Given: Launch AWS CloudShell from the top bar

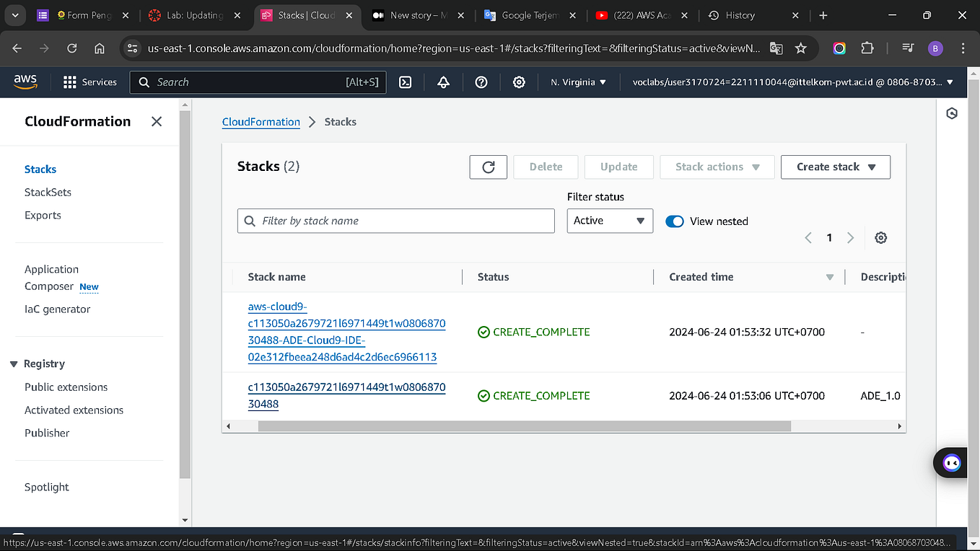Looking at the screenshot, I should coord(405,81).
